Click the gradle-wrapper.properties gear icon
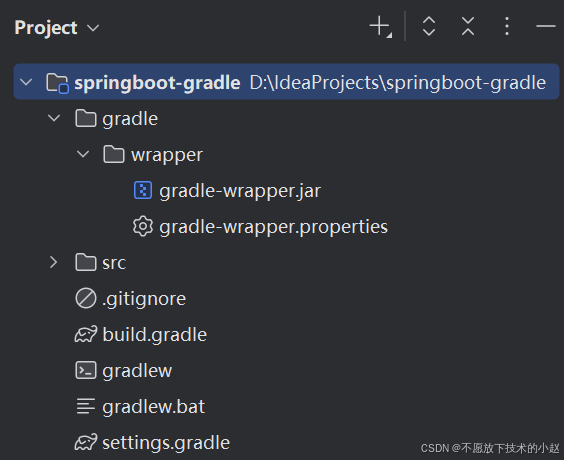This screenshot has width=564, height=460. tap(143, 226)
